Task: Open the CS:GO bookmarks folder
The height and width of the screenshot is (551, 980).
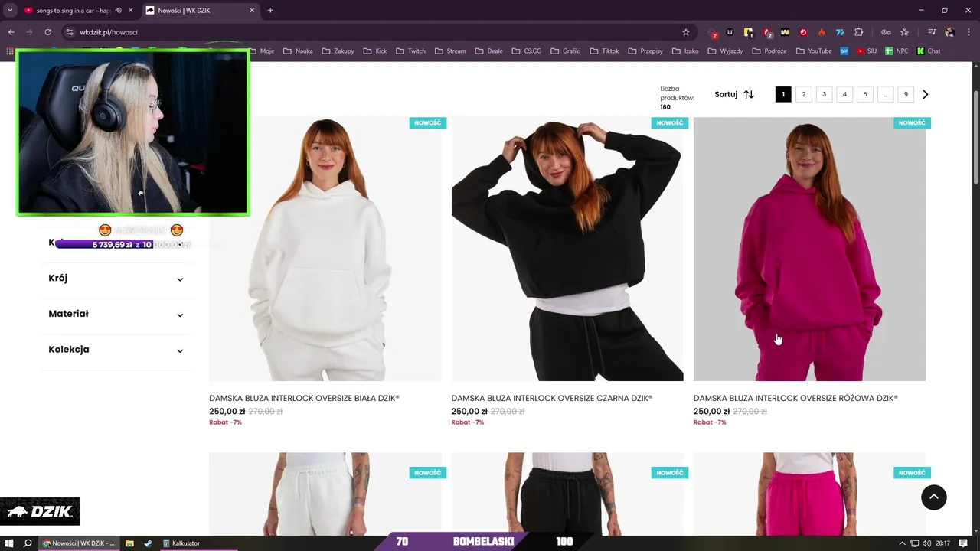Action: (526, 51)
